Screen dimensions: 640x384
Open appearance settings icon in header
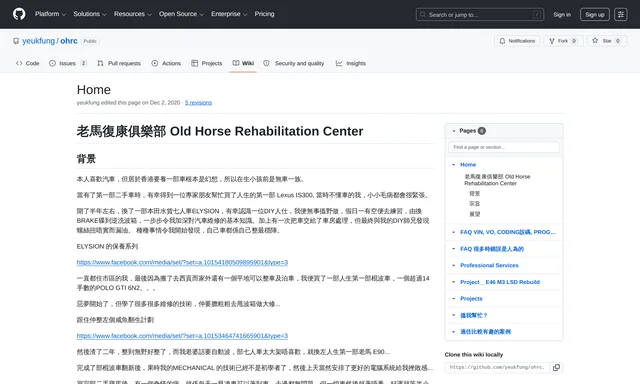tap(621, 14)
